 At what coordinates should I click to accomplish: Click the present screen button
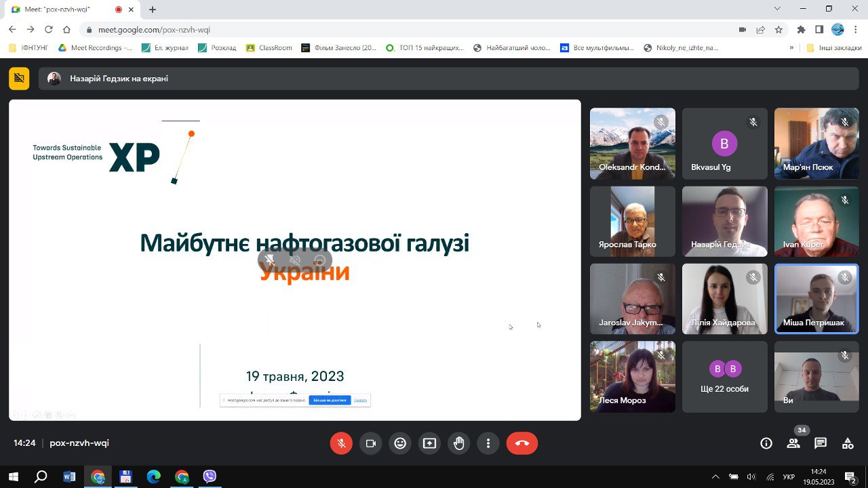(429, 443)
